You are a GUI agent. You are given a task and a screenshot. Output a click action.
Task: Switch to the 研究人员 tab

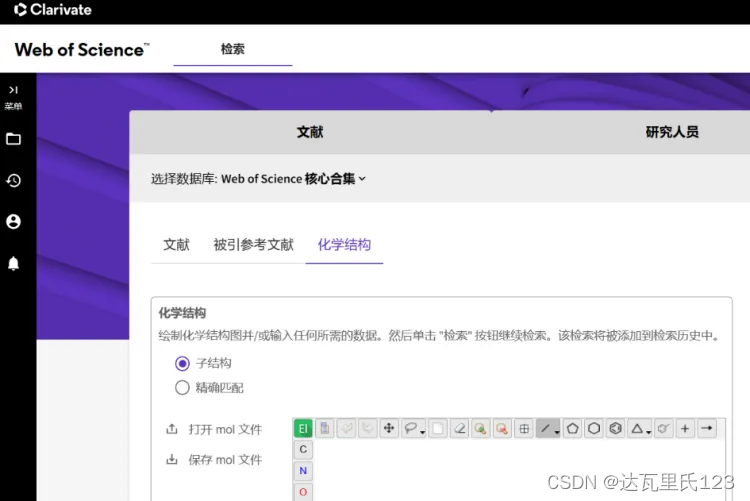click(x=672, y=132)
